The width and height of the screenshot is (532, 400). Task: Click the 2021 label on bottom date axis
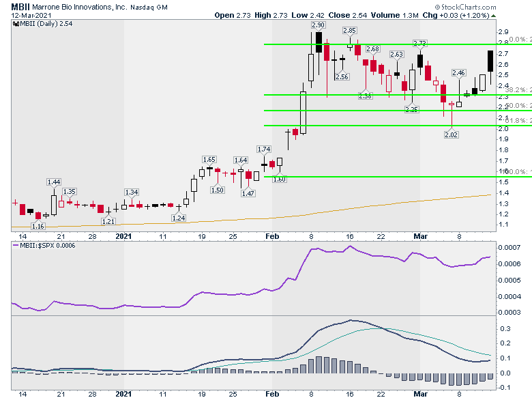click(x=123, y=395)
